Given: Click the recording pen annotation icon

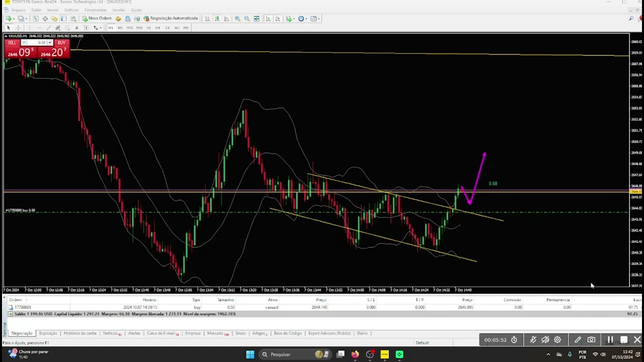Looking at the screenshot, I should [x=578, y=340].
